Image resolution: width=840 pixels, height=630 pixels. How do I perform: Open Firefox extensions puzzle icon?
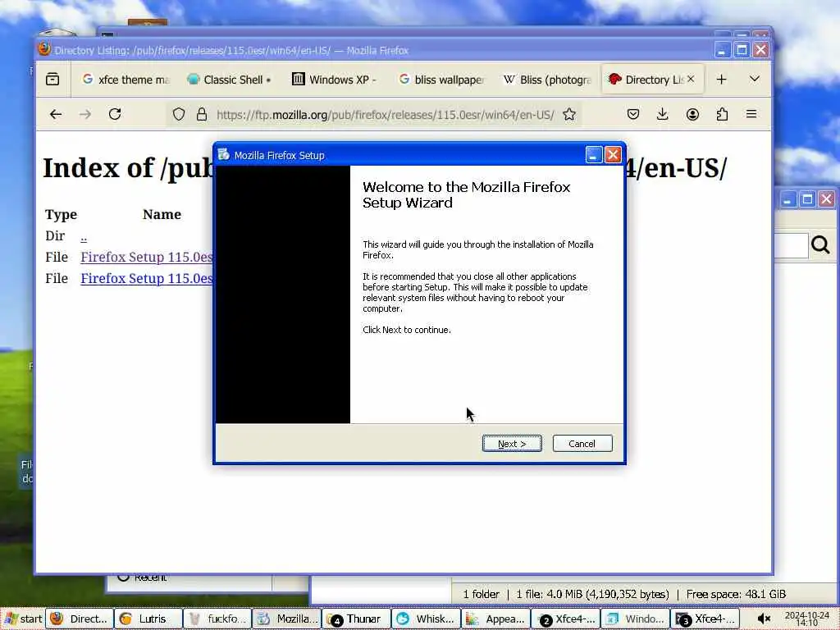point(722,114)
